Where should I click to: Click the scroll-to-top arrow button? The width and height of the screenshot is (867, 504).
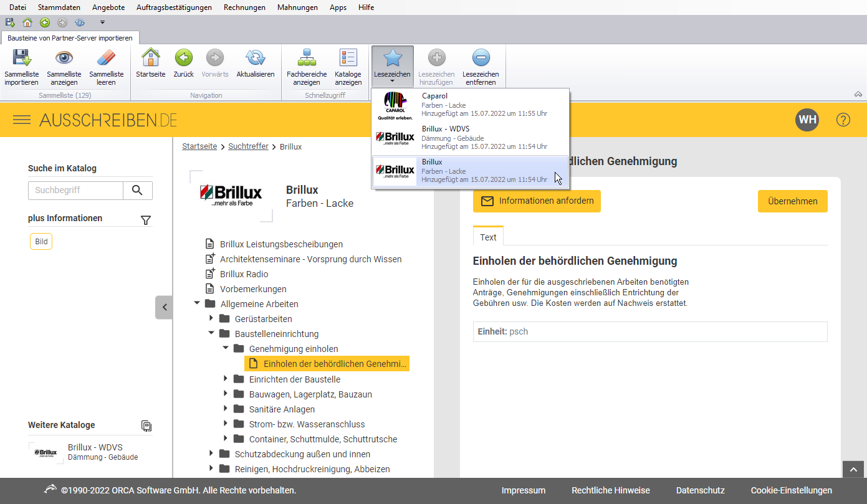point(853,469)
